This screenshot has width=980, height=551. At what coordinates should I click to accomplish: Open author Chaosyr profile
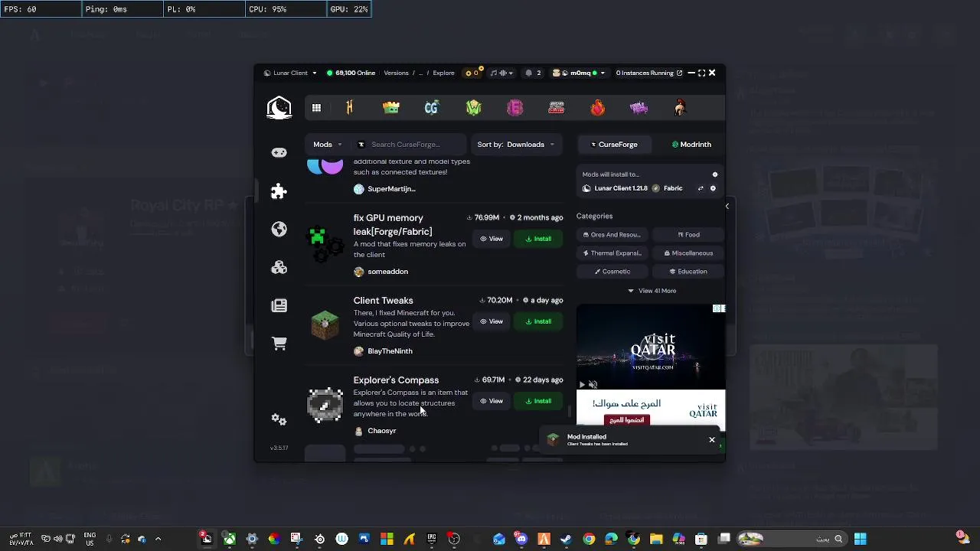pos(374,431)
